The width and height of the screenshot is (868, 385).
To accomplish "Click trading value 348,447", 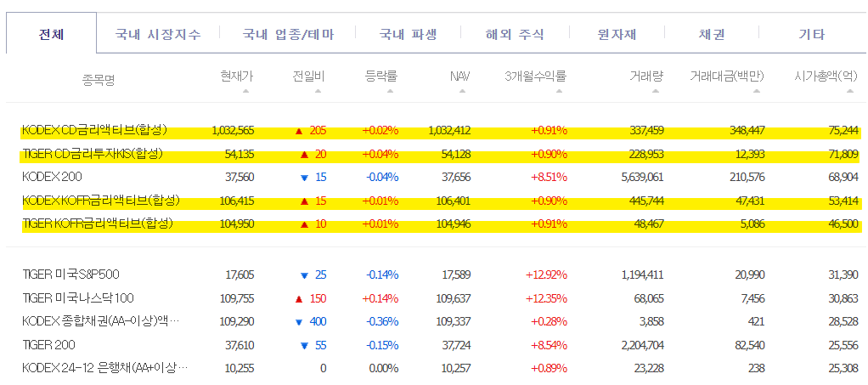I will (x=747, y=131).
